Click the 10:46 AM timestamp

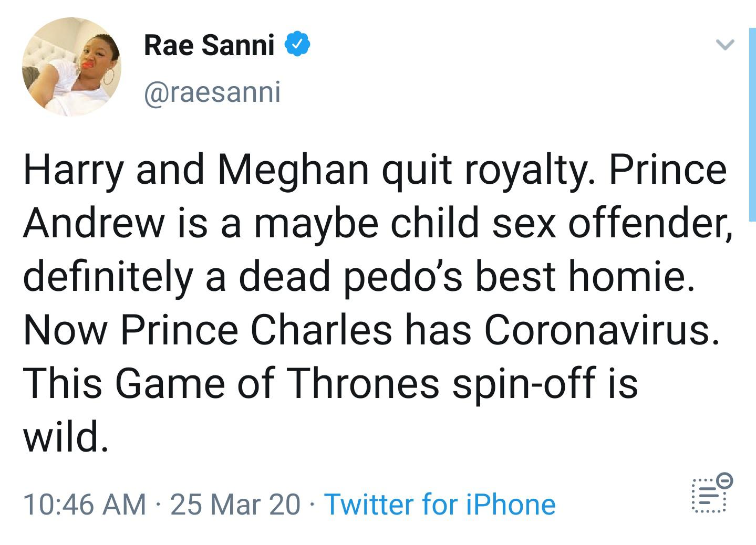[85, 505]
